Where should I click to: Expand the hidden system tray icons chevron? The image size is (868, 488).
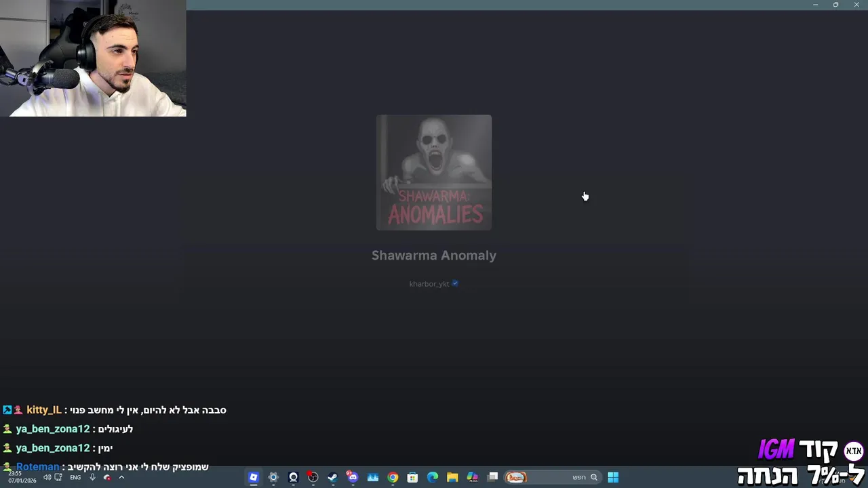point(121,477)
